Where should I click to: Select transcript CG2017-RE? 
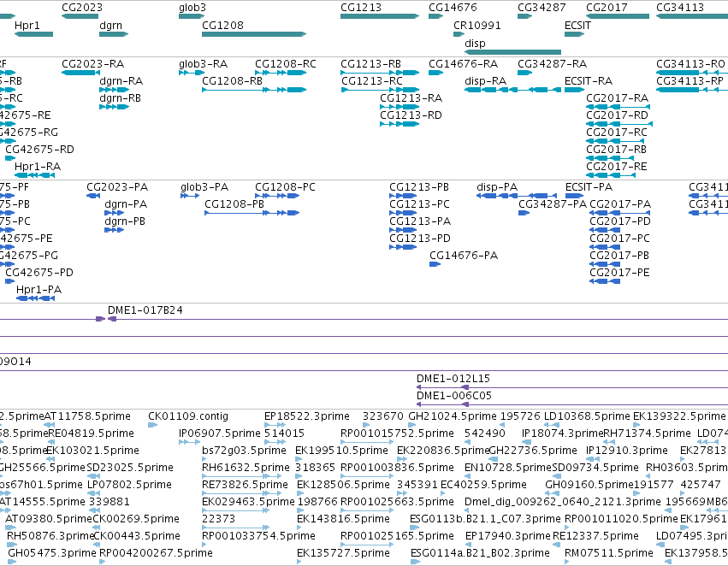tap(611, 175)
